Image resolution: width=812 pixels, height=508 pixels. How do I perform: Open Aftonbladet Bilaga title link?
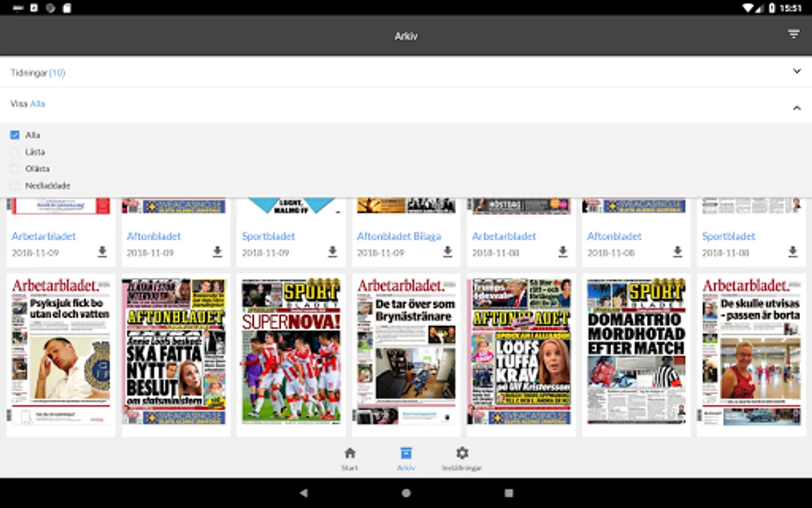[399, 237]
